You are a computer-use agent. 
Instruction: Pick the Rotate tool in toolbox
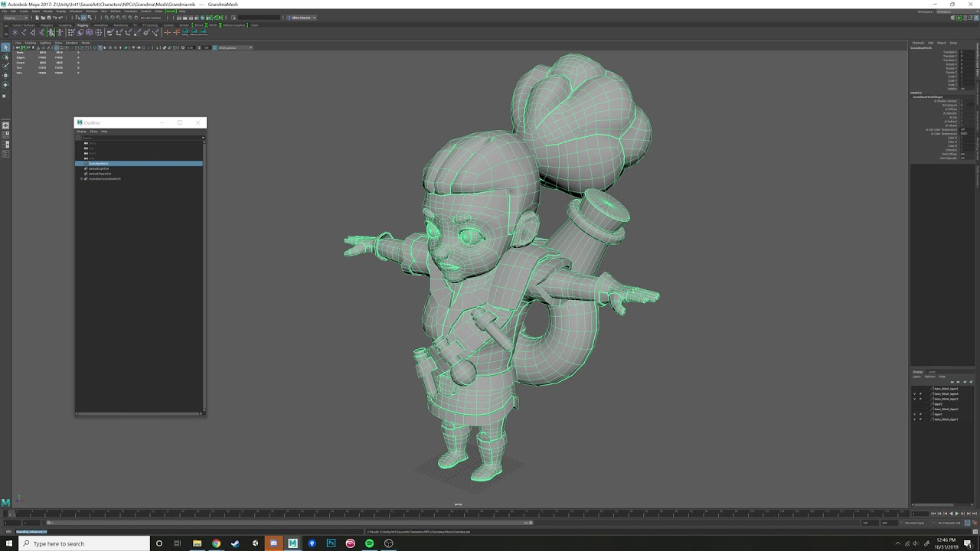point(5,84)
